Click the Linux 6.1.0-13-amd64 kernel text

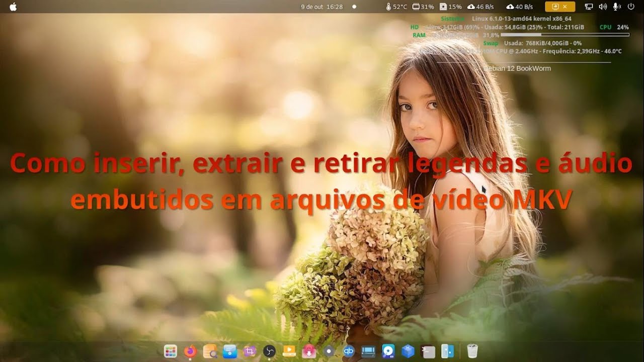522,19
